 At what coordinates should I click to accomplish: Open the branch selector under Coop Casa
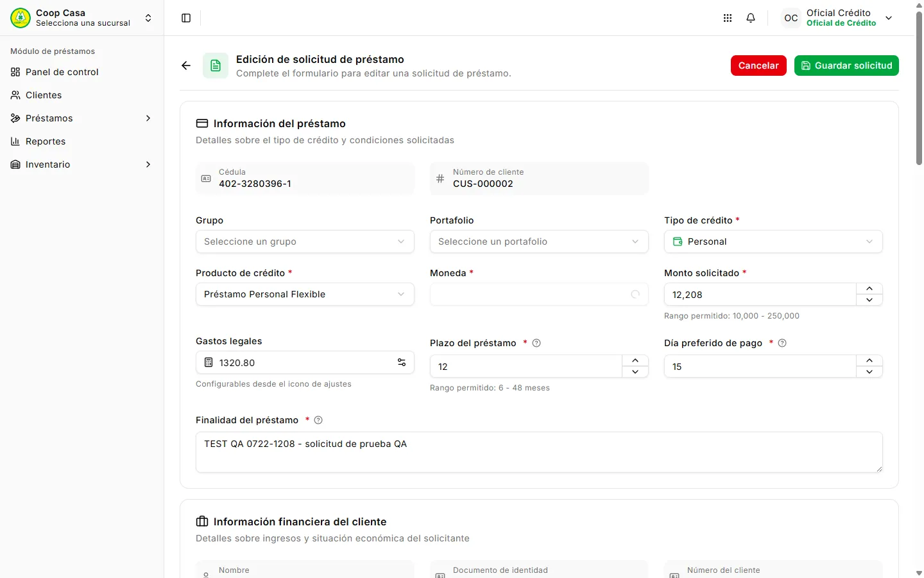click(x=82, y=18)
